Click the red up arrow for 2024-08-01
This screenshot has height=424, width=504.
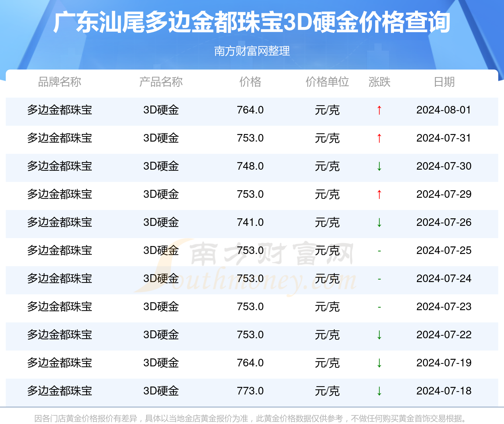(x=379, y=110)
